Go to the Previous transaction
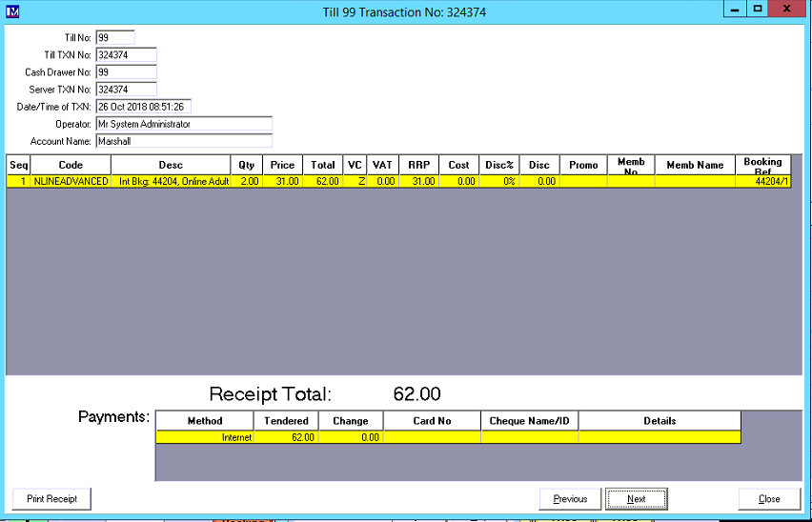812x522 pixels. pyautogui.click(x=570, y=499)
